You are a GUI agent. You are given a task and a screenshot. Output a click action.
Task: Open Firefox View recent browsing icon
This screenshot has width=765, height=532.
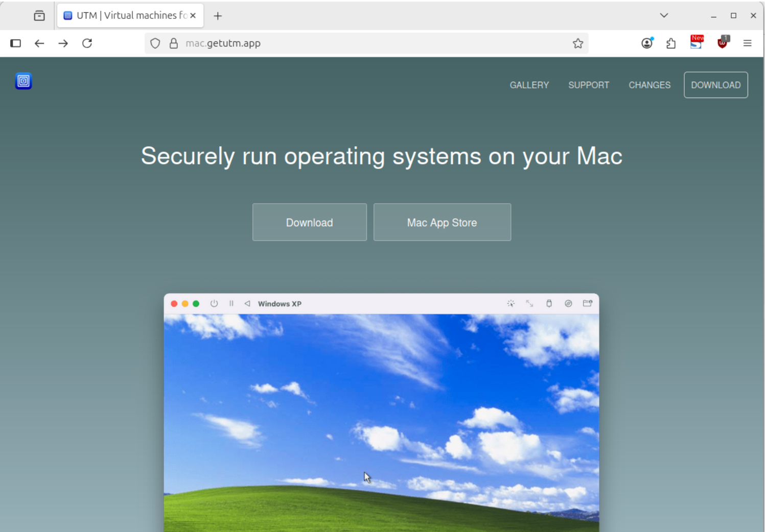(39, 16)
